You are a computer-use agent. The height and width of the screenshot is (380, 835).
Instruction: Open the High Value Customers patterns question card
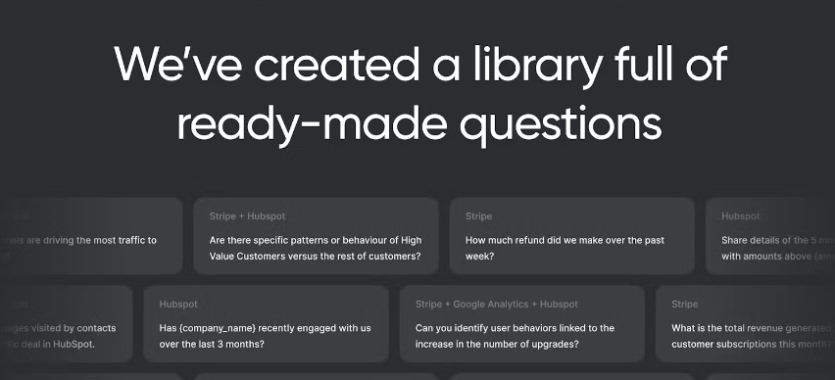pyautogui.click(x=316, y=236)
